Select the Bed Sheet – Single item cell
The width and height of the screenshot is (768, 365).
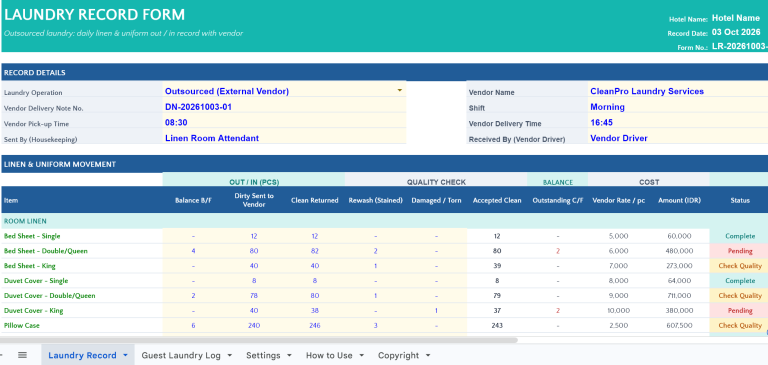pyautogui.click(x=82, y=236)
